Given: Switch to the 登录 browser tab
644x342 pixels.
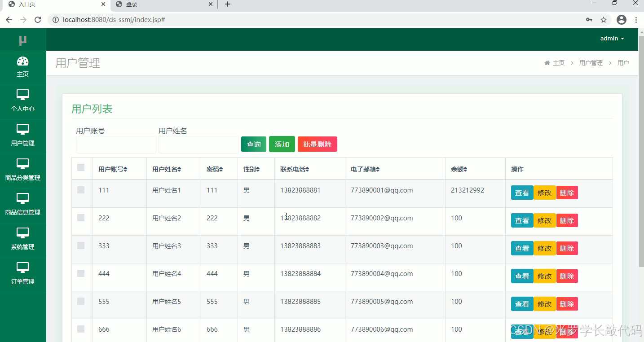Looking at the screenshot, I should [164, 4].
